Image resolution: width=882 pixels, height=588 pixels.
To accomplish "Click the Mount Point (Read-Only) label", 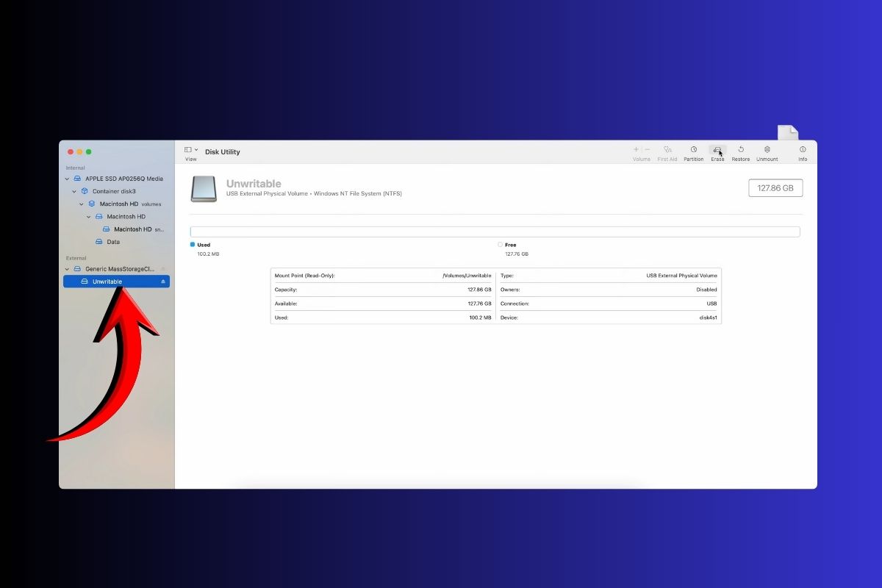I will (304, 276).
